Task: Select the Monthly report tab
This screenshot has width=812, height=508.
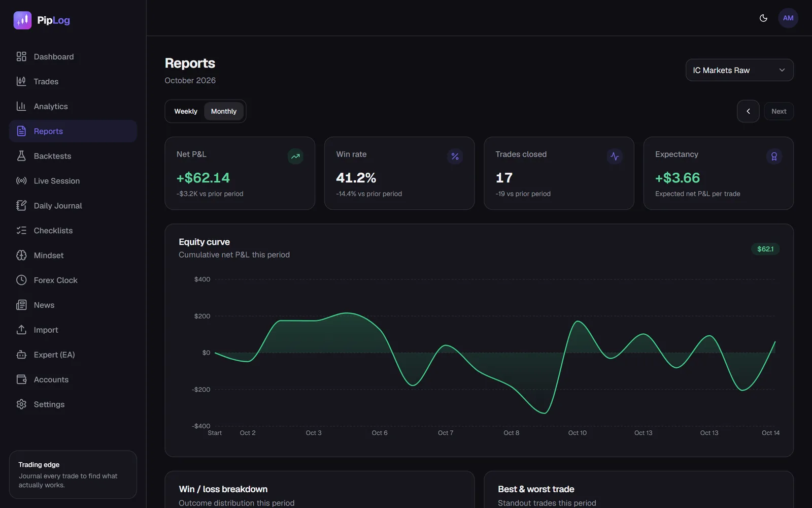Action: [224, 111]
